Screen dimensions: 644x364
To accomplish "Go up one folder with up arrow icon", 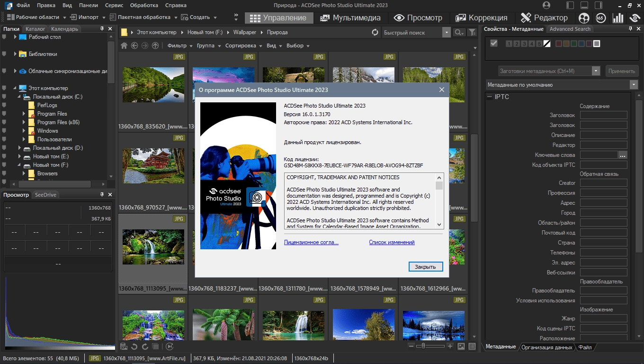I will 155,45.
